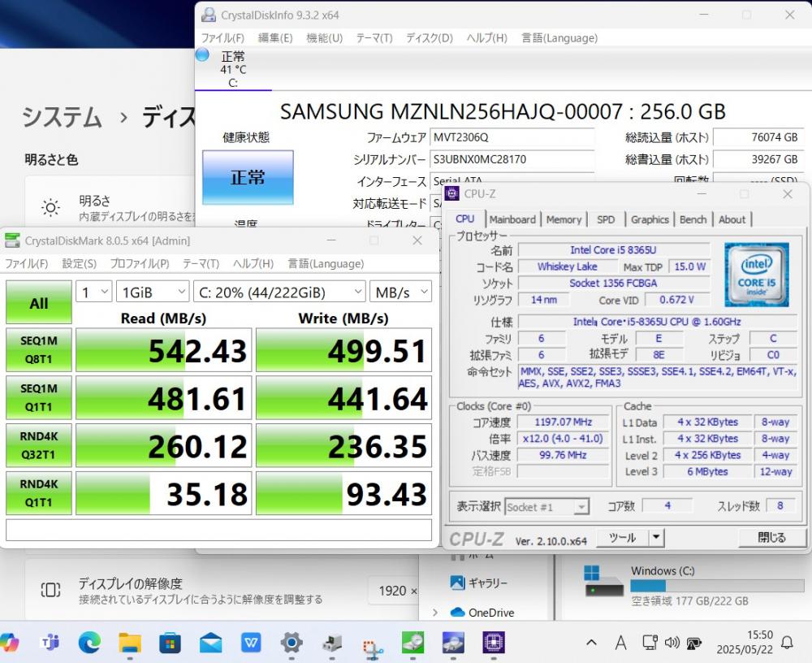This screenshot has height=663, width=812.
Task: Open the Socket #1 selection dropdown in CPU-Z
Action: 546,506
